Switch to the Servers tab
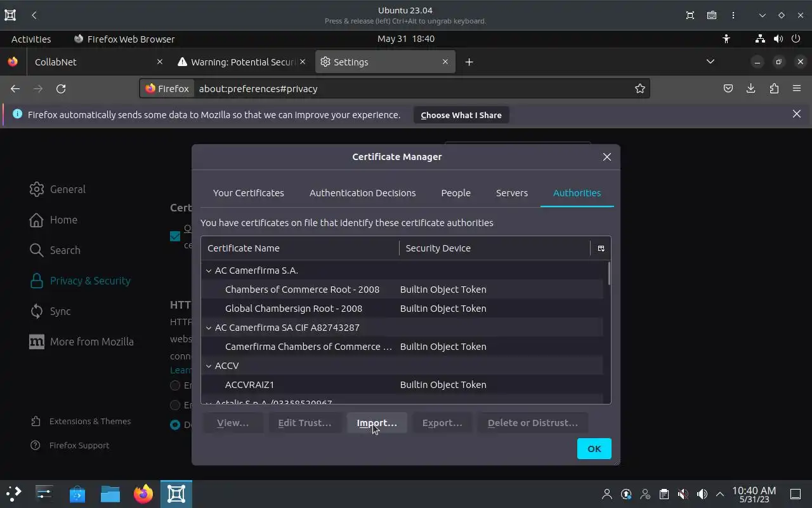812x508 pixels. pyautogui.click(x=511, y=193)
